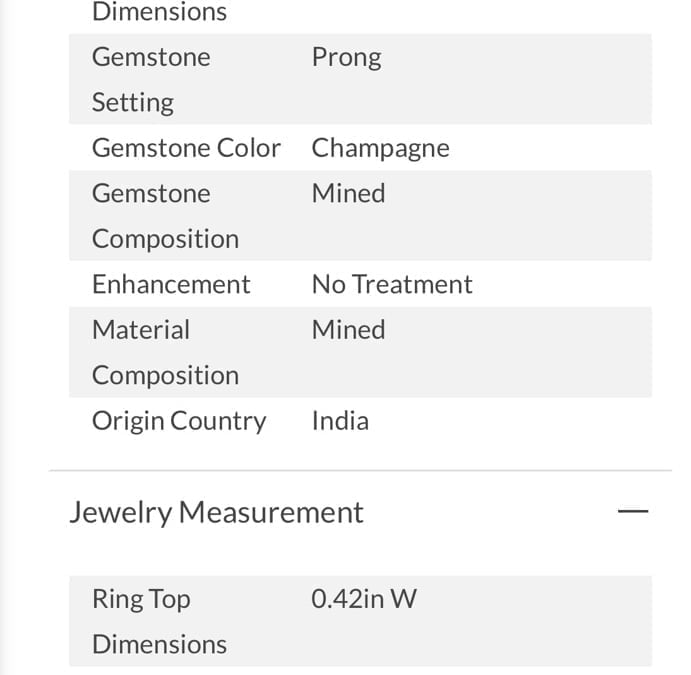This screenshot has height=675, width=691.
Task: Click the Origin Country table row
Action: click(360, 420)
